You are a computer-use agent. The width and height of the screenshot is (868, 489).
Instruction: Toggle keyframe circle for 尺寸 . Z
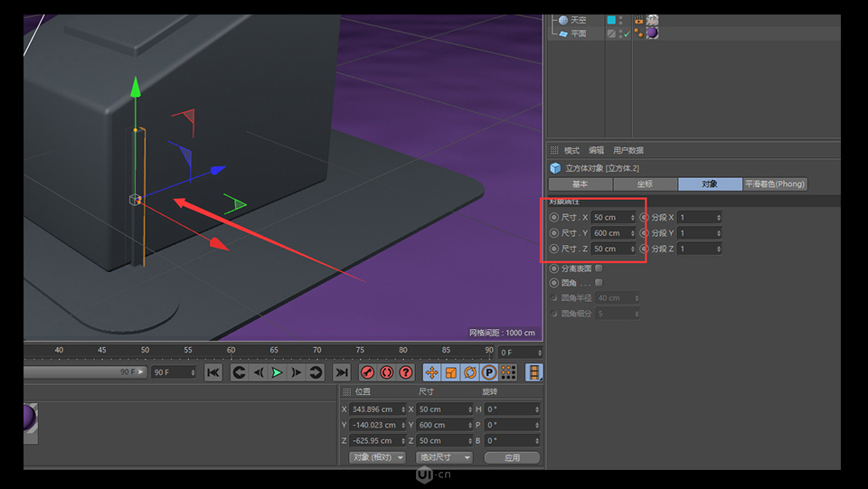pyautogui.click(x=554, y=249)
